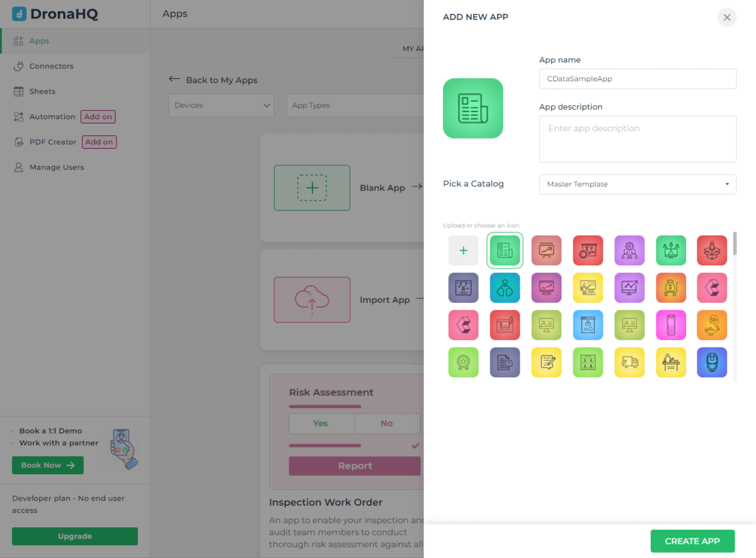Pick the orange money bag cart icon
The image size is (756, 558).
coord(671,288)
